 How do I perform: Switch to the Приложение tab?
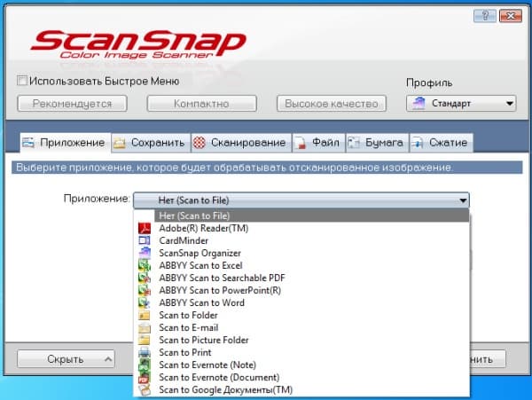point(66,143)
